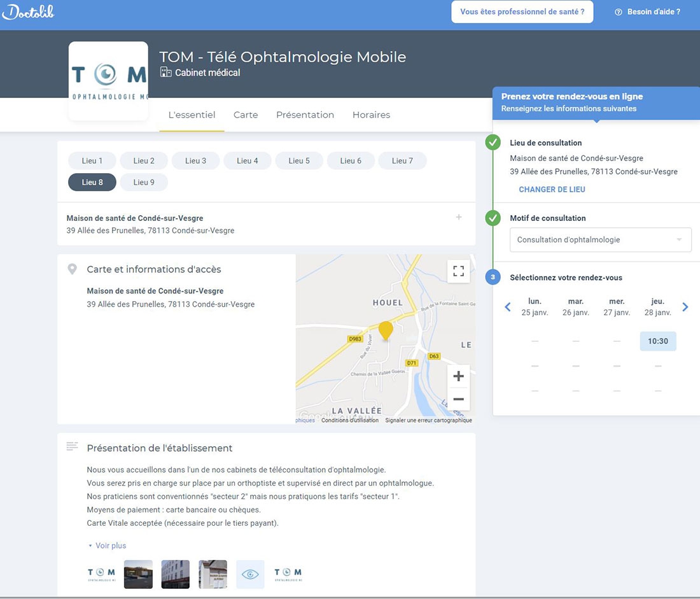Screen dimensions: 700x599
Task: Switch to the Horaires tab
Action: click(371, 115)
